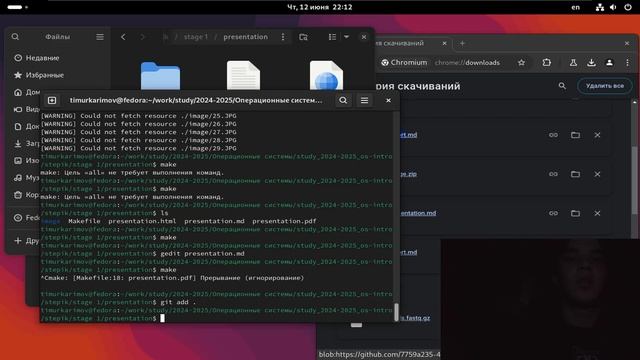Viewport: 640px width, 360px height.
Task: Copy link for presentation.md download
Action: (553, 213)
